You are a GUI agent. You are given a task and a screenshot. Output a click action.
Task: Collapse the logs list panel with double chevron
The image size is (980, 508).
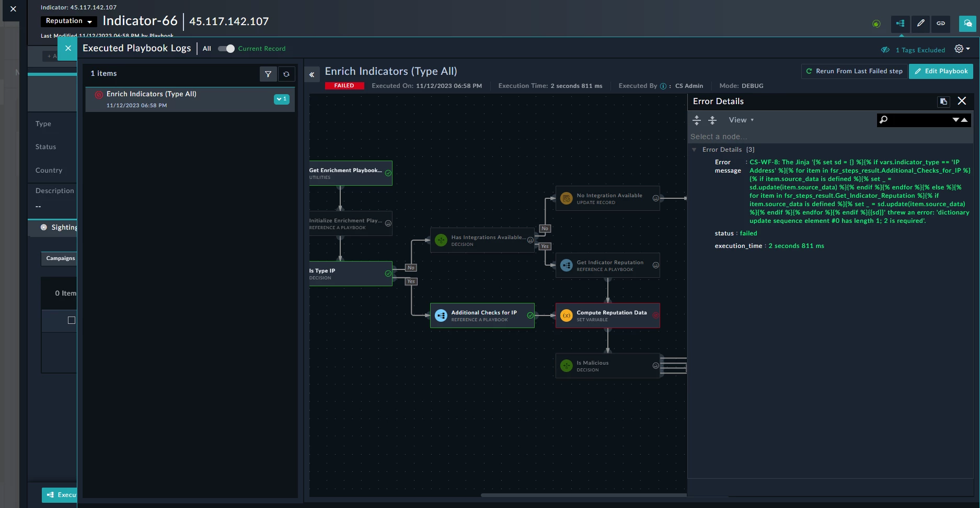[x=312, y=74]
